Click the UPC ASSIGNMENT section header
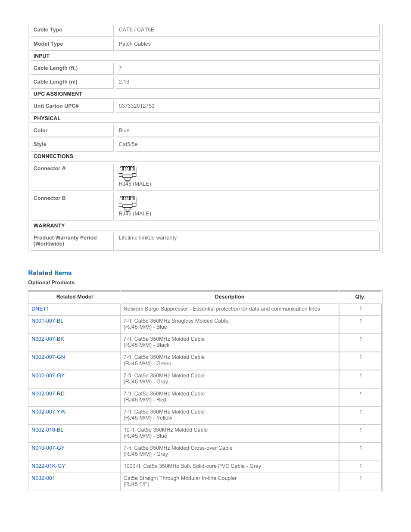411x532 pixels. 58,94
